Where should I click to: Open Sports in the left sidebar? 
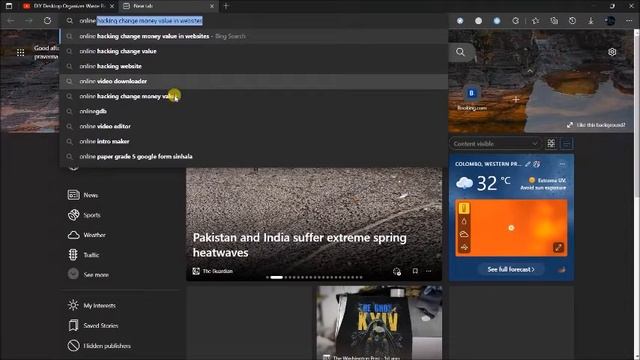84,215
